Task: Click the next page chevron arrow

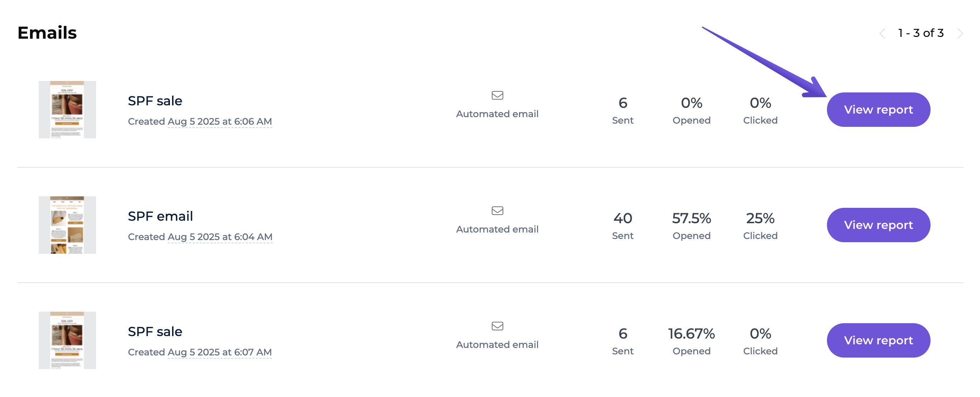Action: 960,33
